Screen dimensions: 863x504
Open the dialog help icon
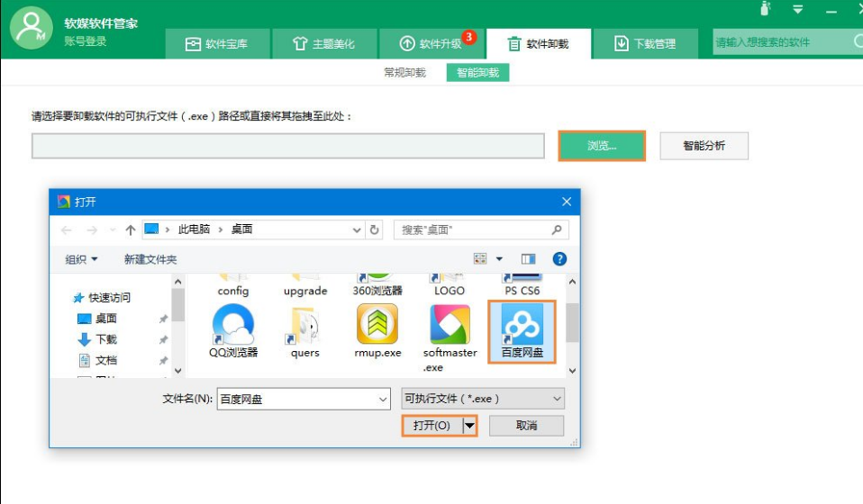coord(559,259)
